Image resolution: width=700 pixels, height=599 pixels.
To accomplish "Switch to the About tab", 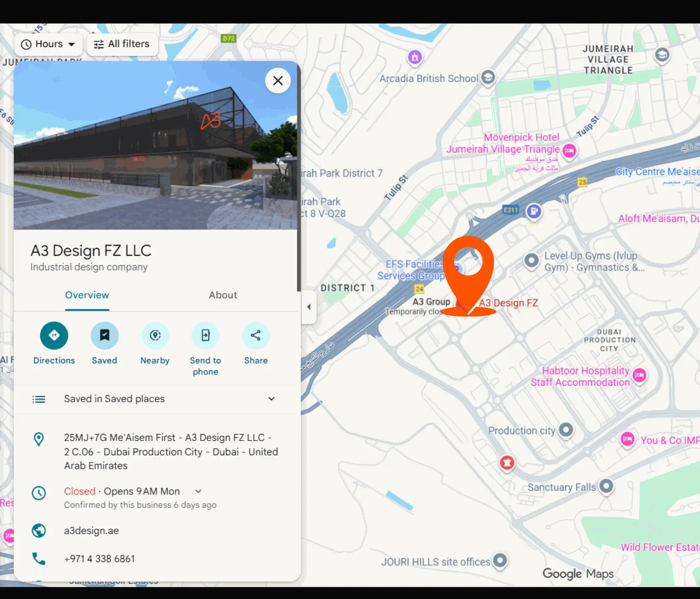I will [223, 295].
